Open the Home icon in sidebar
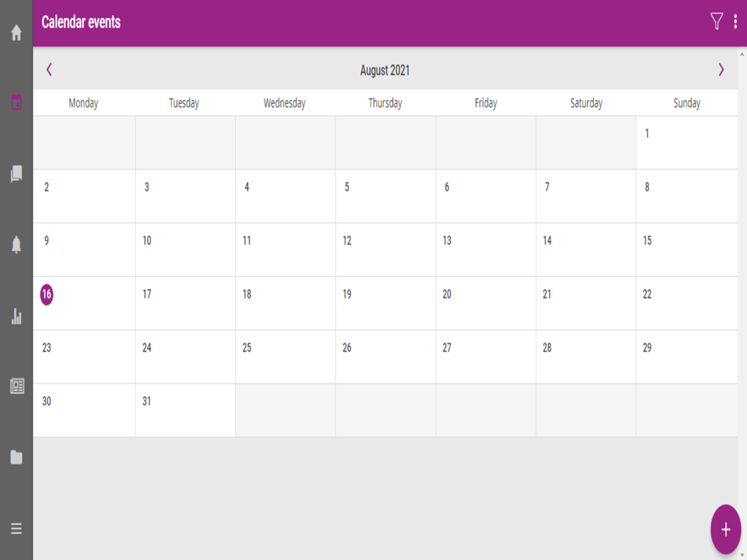 (x=16, y=32)
